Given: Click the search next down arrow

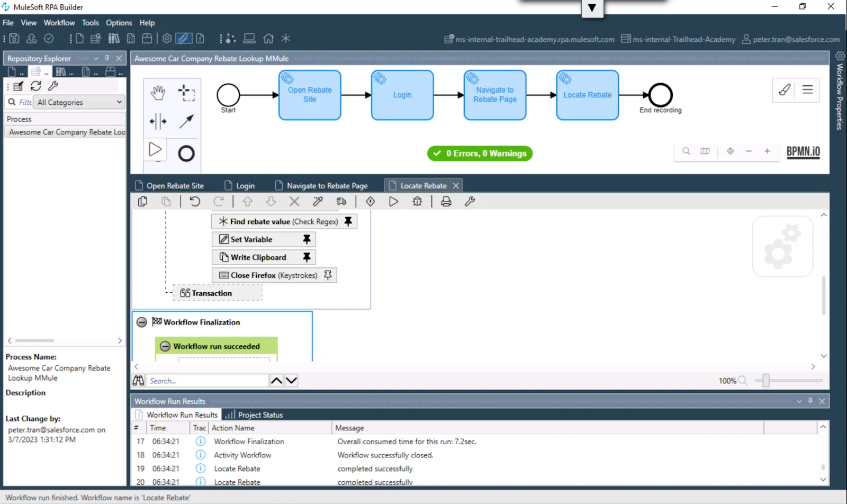Looking at the screenshot, I should click(292, 381).
